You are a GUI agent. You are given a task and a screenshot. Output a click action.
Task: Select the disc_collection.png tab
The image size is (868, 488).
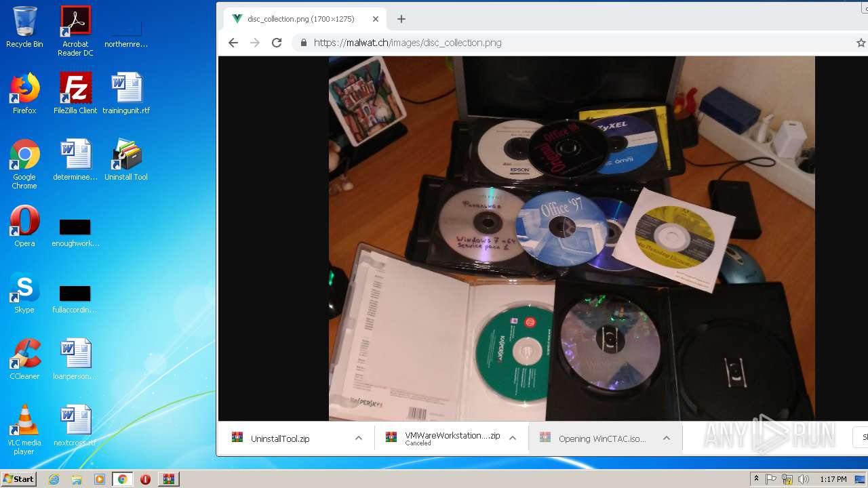[x=305, y=19]
